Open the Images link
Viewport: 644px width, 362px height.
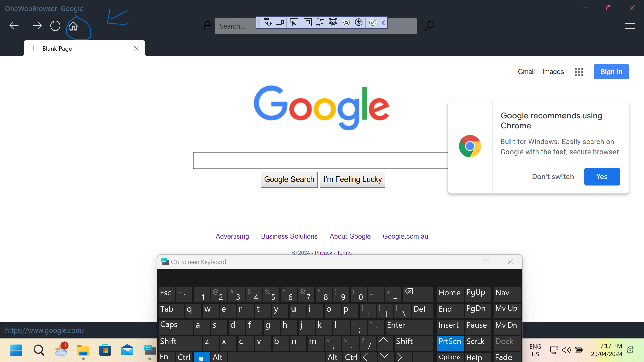(x=553, y=72)
